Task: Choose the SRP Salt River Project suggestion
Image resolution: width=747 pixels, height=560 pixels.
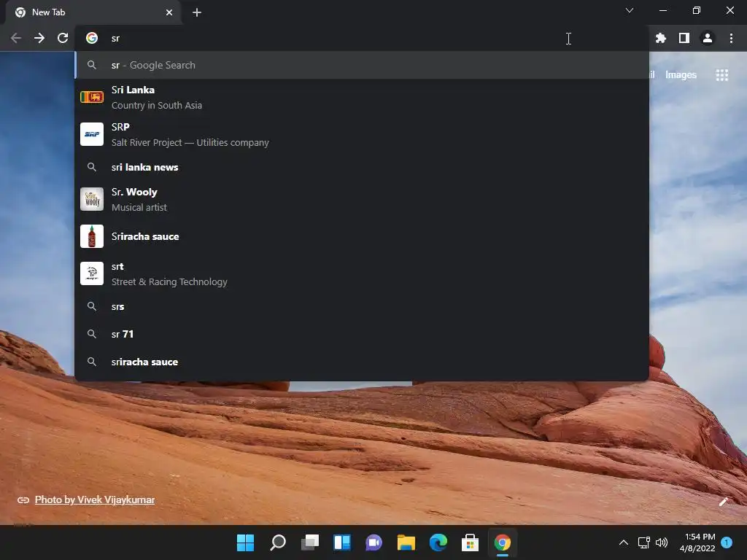Action: 362,134
